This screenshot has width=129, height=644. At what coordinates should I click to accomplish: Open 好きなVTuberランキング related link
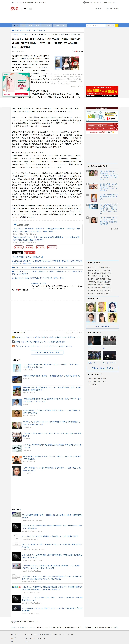pyautogui.click(x=39, y=278)
